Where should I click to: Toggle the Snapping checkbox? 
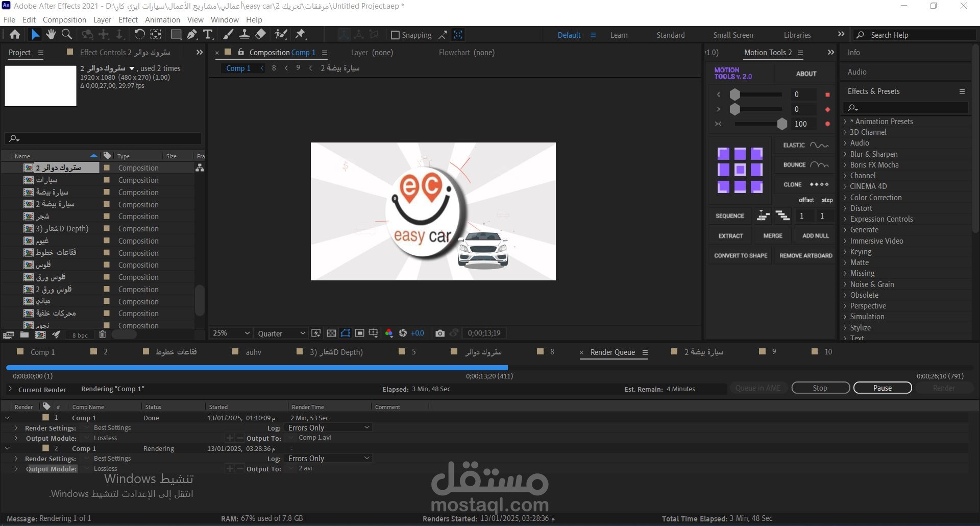pyautogui.click(x=395, y=35)
